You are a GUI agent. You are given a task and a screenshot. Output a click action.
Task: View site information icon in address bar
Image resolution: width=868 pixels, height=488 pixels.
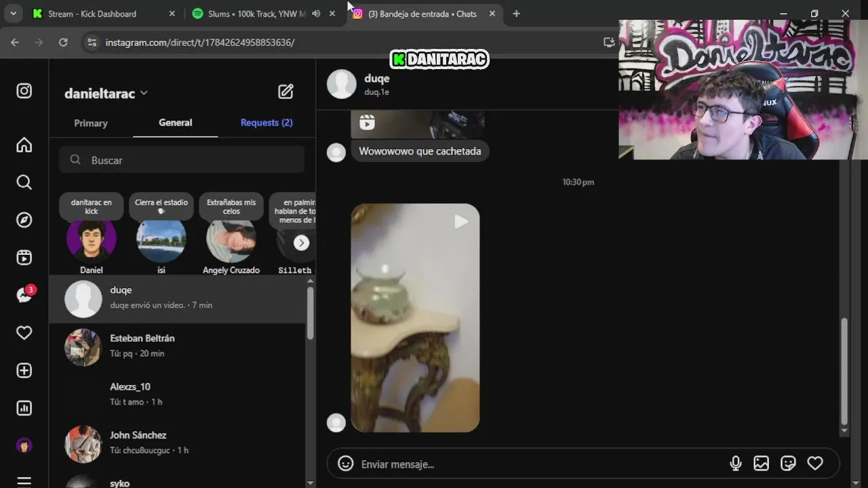[x=92, y=42]
